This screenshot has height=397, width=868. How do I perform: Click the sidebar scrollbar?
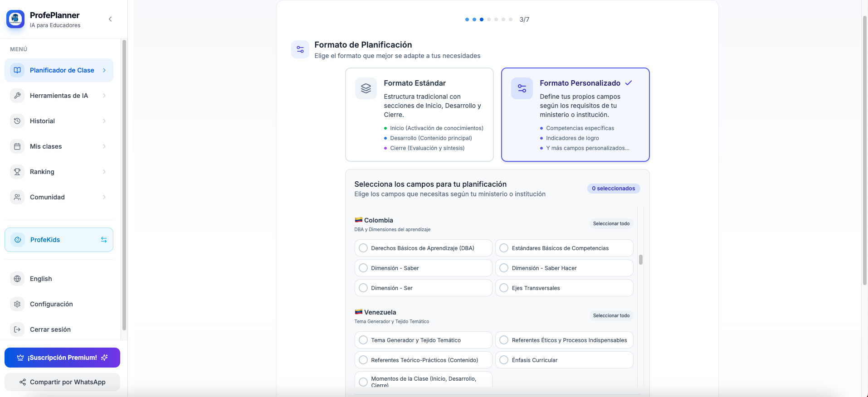(x=124, y=185)
